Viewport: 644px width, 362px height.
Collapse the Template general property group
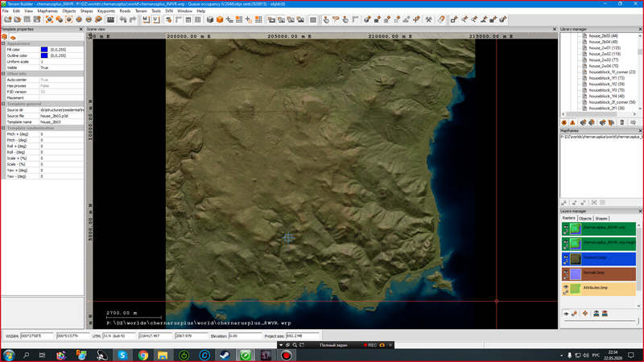[3, 104]
